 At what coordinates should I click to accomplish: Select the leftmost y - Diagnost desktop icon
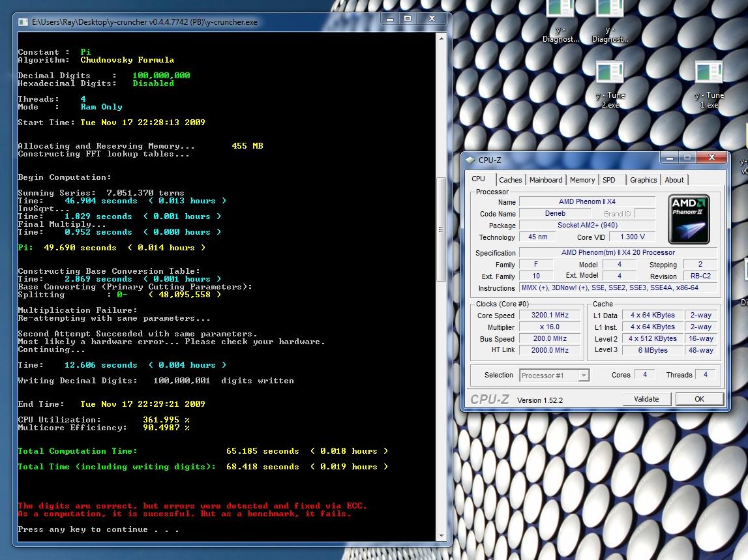point(560,9)
